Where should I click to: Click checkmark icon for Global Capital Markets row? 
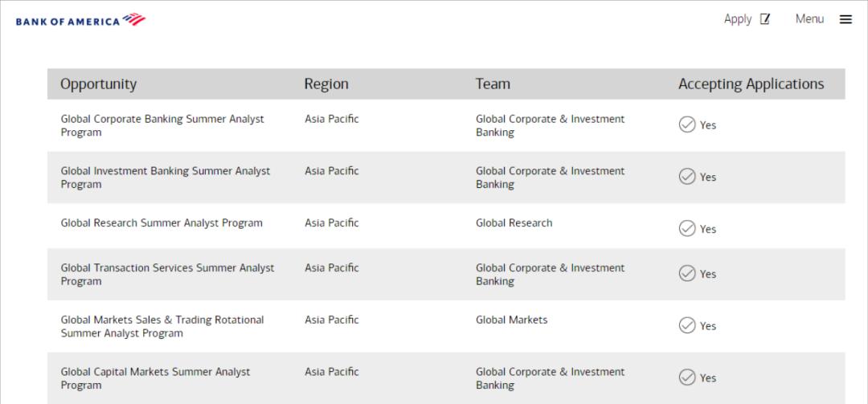coord(687,377)
